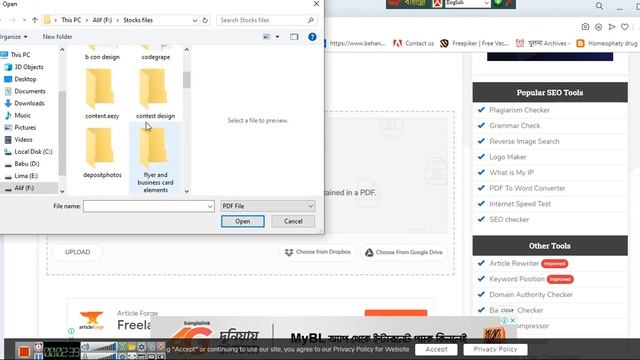
Task: Open Contact us bookmark
Action: point(413,43)
